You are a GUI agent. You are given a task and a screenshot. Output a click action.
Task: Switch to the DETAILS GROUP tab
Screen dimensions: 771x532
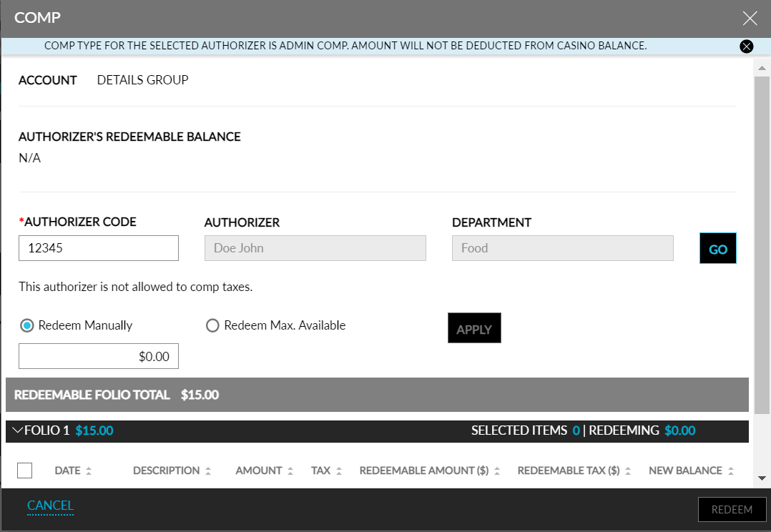[142, 80]
